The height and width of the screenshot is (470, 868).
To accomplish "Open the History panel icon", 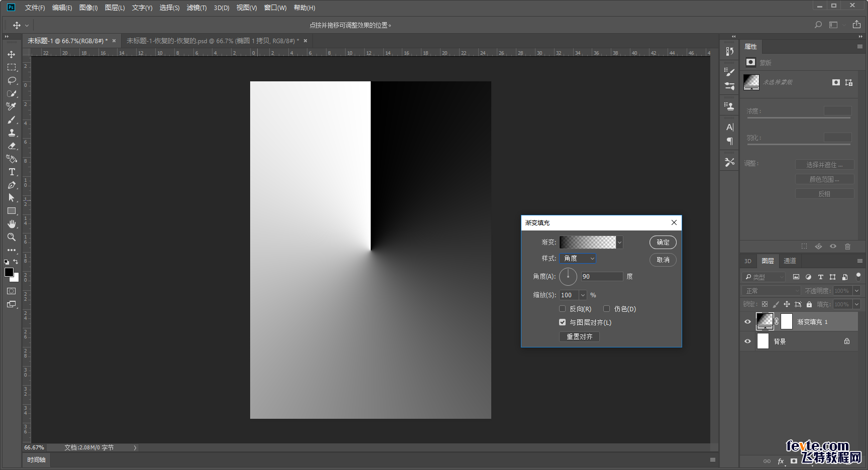I will pos(730,51).
